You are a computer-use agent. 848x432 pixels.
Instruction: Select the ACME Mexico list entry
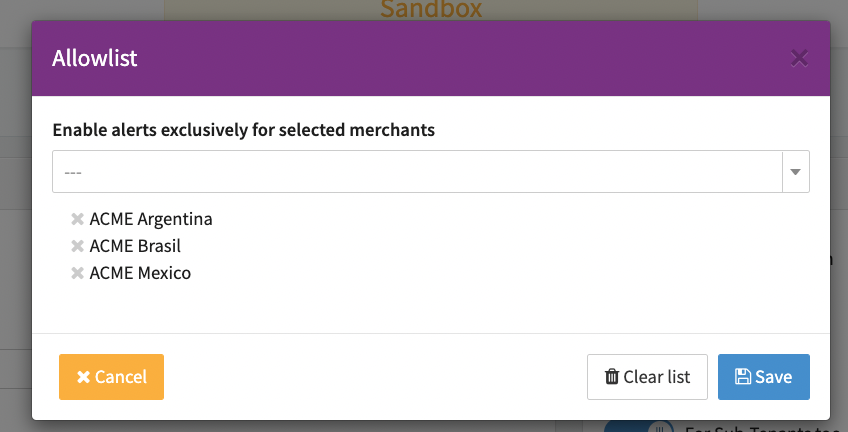point(140,273)
